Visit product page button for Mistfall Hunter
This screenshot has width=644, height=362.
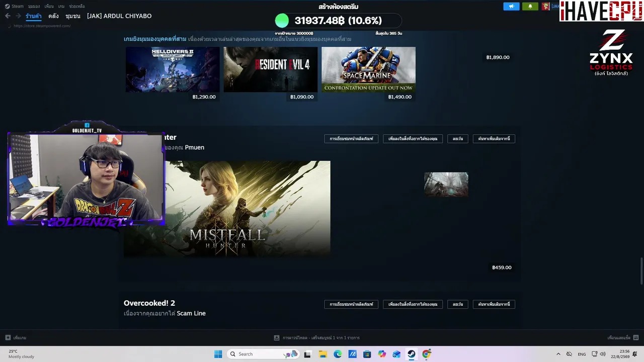pos(351,139)
